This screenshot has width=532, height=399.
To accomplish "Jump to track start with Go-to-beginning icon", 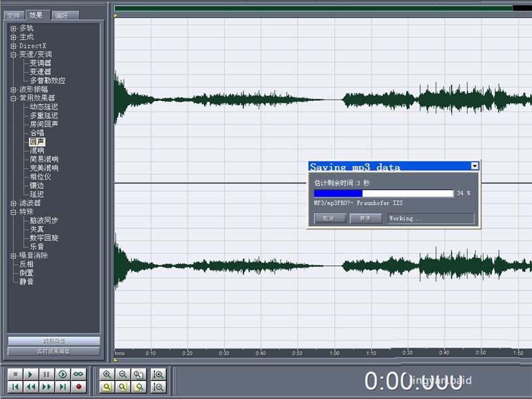I will [16, 387].
